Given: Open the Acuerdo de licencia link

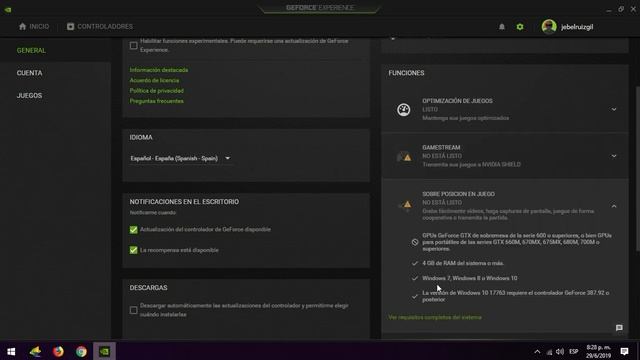Looking at the screenshot, I should (154, 80).
